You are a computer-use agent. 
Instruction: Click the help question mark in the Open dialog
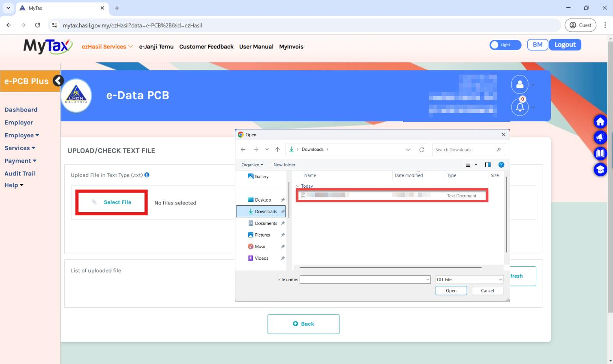click(x=501, y=165)
